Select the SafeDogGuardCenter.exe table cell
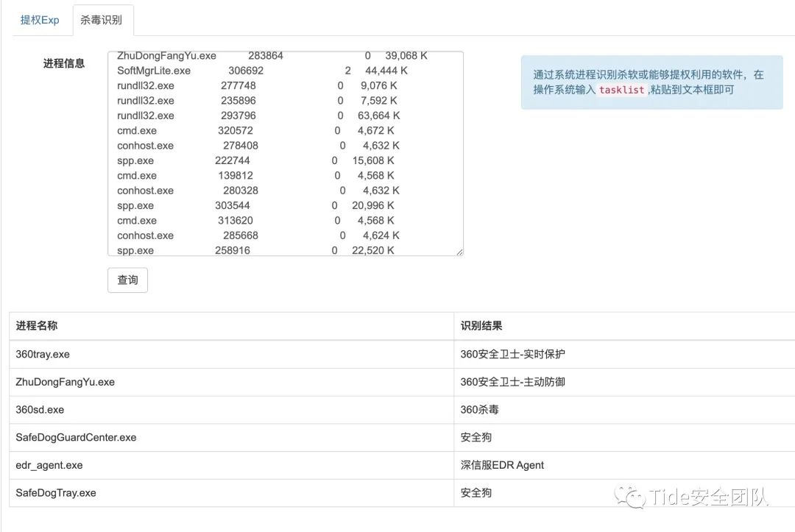Viewport: 795px width, 532px height. [232, 437]
